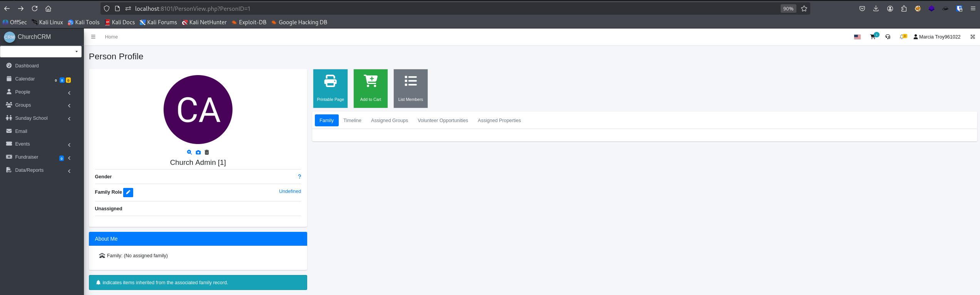Open the browser downloads panel

pyautogui.click(x=876, y=8)
